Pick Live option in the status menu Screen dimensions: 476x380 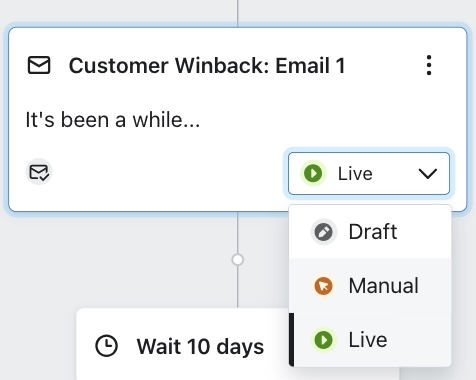click(x=370, y=340)
